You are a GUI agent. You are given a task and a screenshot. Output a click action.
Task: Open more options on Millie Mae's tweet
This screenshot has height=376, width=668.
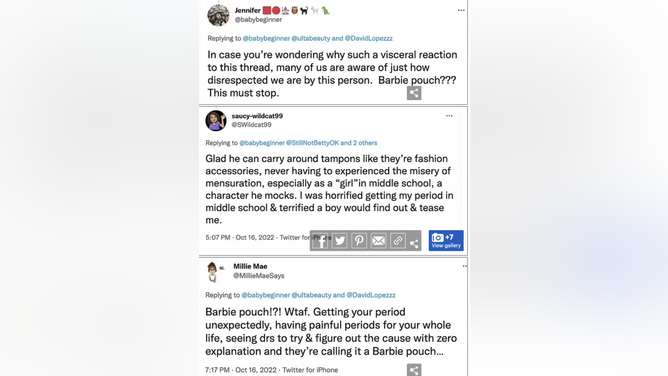tap(465, 266)
